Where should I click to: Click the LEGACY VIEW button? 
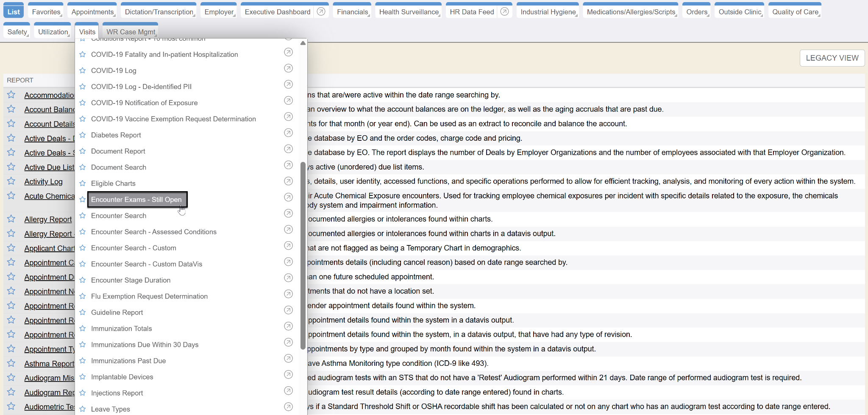click(x=832, y=58)
